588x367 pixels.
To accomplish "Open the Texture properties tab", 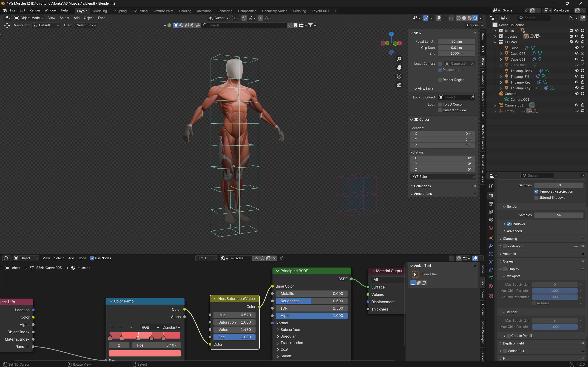I will tap(491, 296).
